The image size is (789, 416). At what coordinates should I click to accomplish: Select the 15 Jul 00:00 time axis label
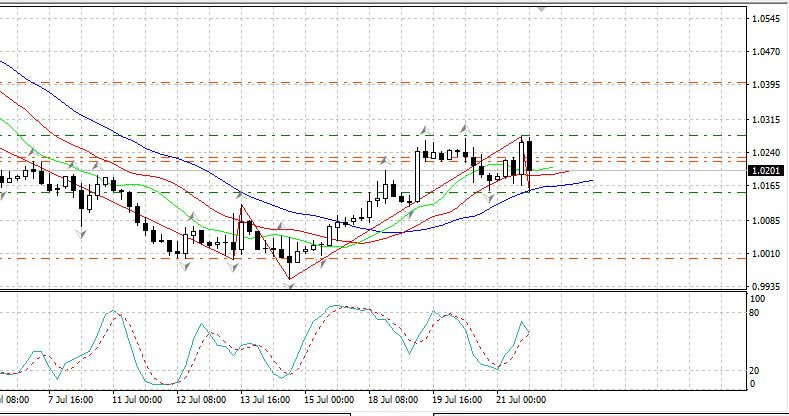click(327, 398)
